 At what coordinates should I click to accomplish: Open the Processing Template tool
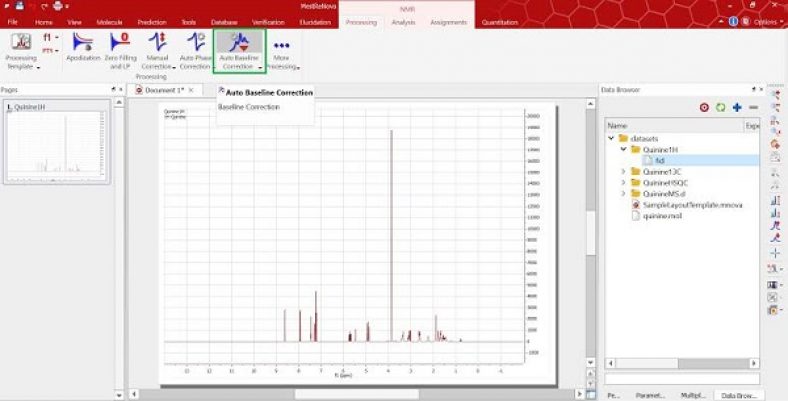[21, 50]
